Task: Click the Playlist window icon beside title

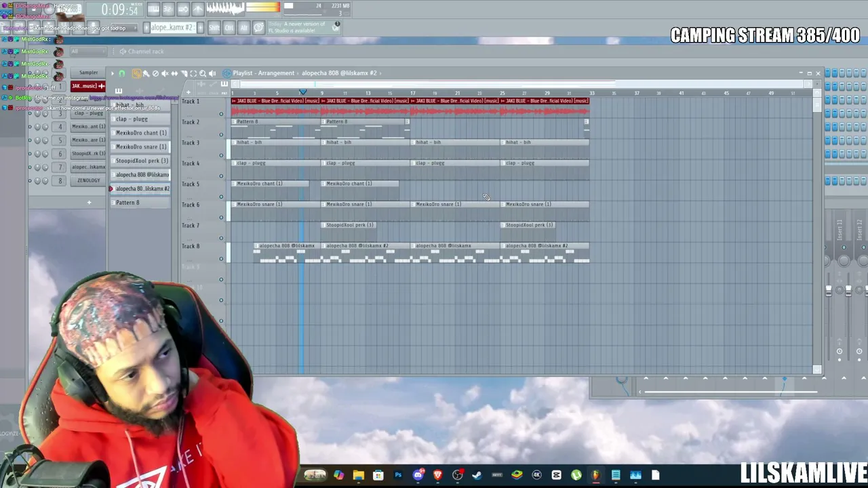Action: click(x=226, y=73)
